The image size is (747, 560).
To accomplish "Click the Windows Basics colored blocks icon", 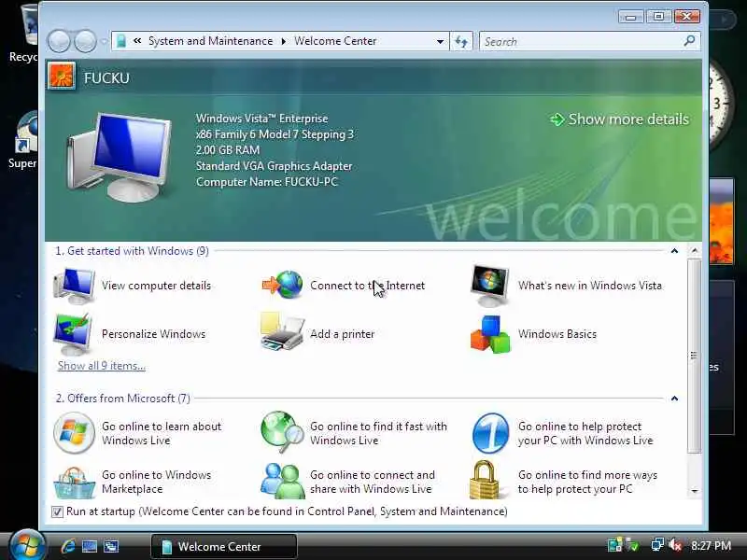I will [490, 334].
